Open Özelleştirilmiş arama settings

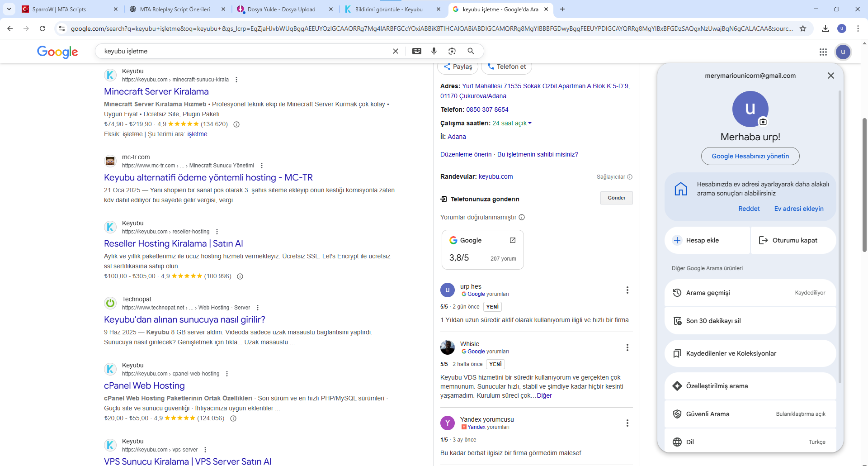[750, 386]
